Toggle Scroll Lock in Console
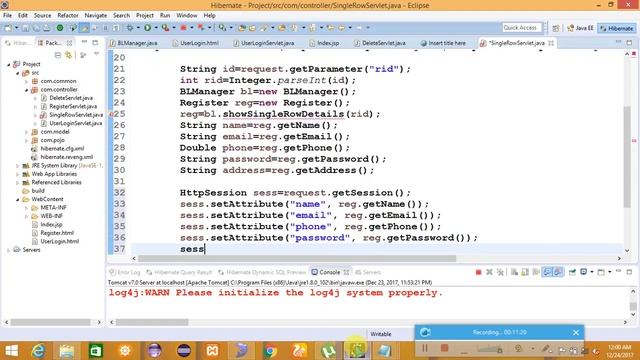 [x=525, y=272]
